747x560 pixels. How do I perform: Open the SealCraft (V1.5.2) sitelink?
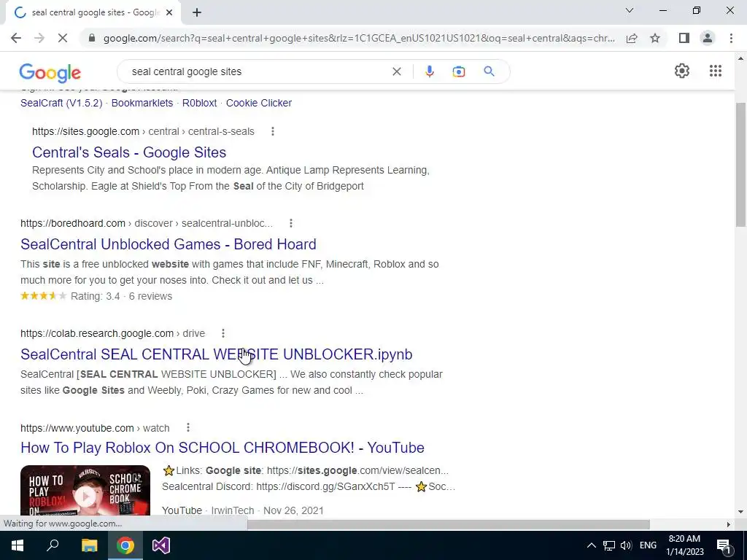tap(61, 103)
